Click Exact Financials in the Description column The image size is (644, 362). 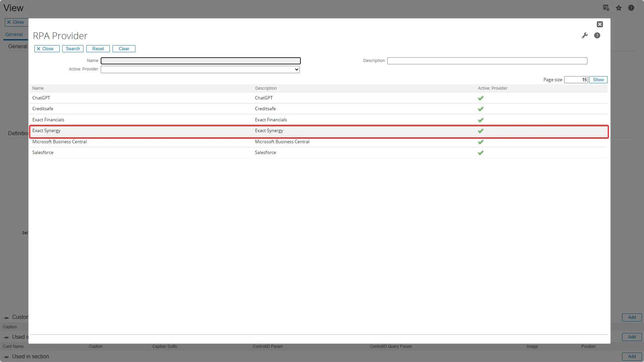click(x=271, y=120)
